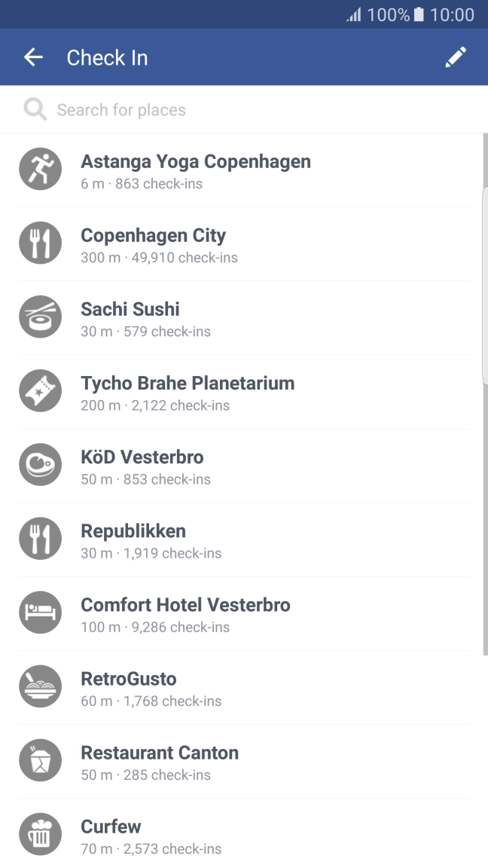Choose Comfort Hotel Vesterbro as your location
This screenshot has height=868, width=488.
click(185, 613)
